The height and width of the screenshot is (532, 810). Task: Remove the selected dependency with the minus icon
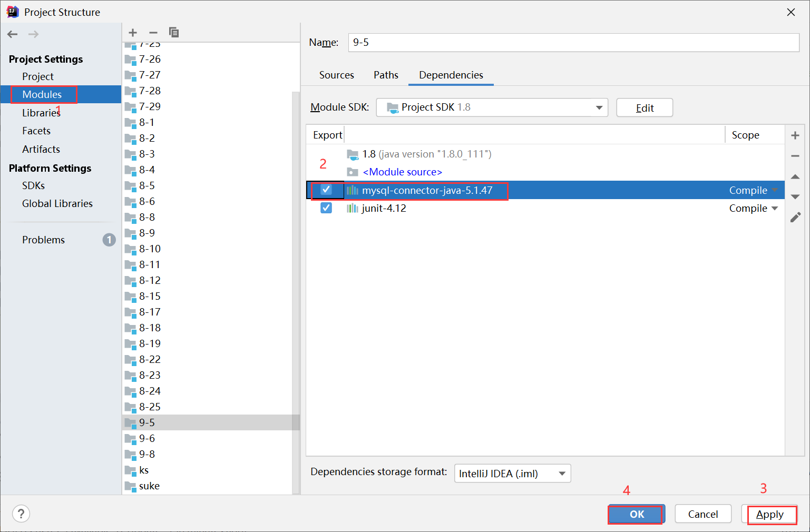[x=795, y=156]
